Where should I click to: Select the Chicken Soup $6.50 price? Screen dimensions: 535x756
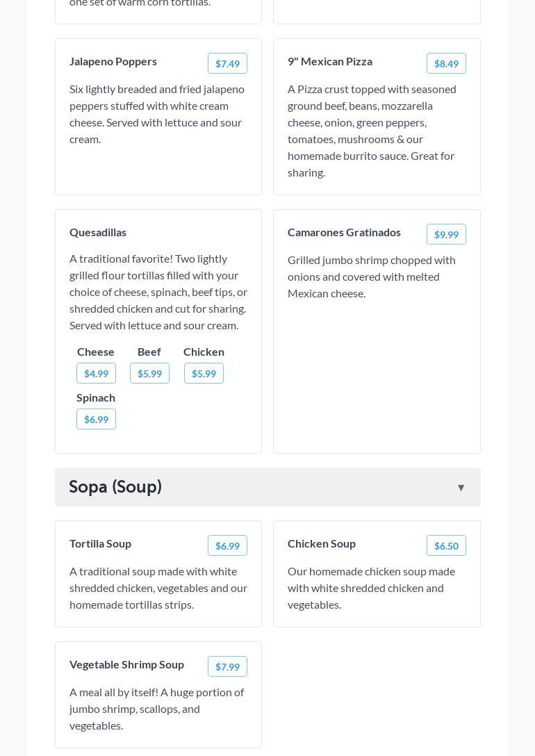click(446, 545)
